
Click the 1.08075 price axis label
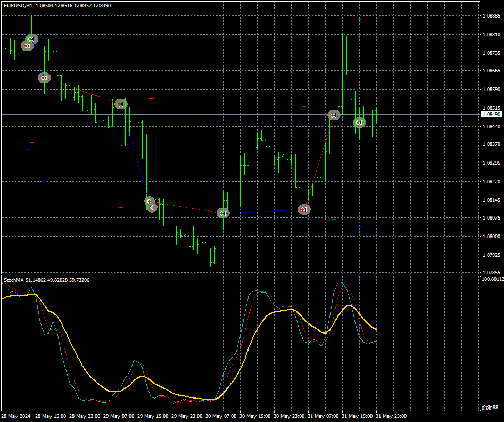pos(491,218)
